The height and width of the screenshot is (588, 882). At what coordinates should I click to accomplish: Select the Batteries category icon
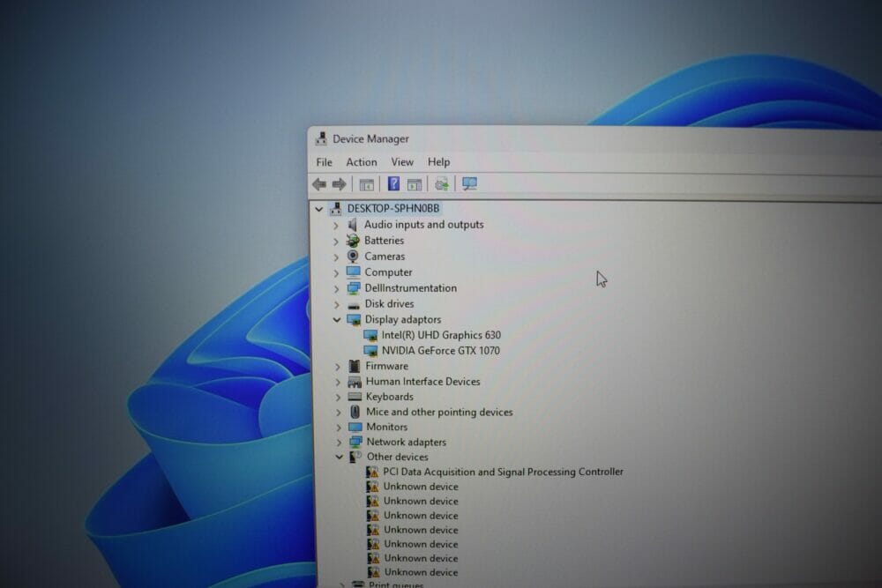tap(353, 241)
